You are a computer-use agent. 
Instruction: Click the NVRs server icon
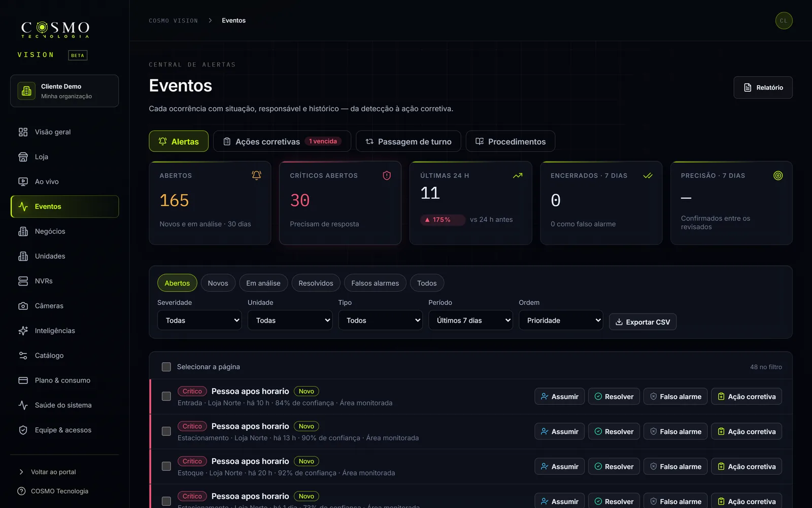(x=23, y=281)
